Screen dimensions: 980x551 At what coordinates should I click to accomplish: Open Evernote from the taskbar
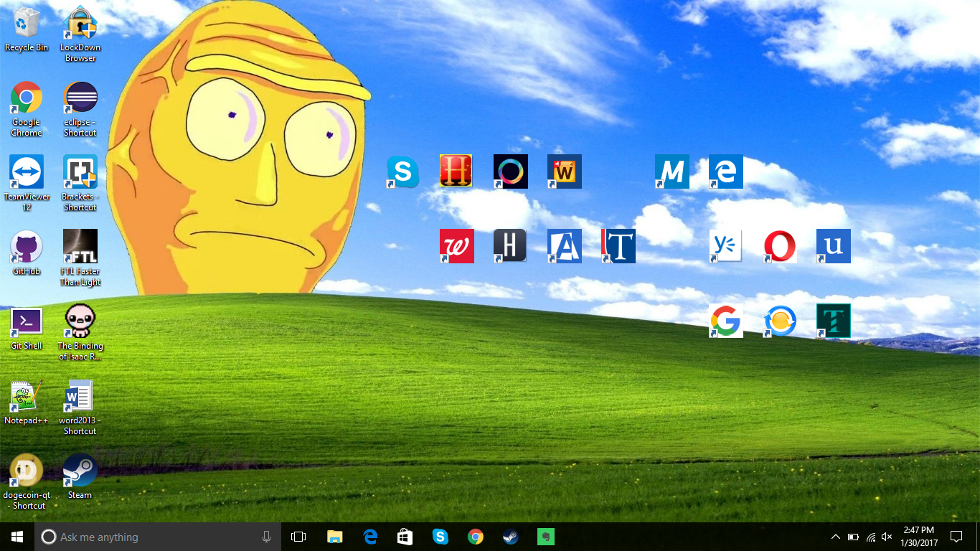(546, 537)
